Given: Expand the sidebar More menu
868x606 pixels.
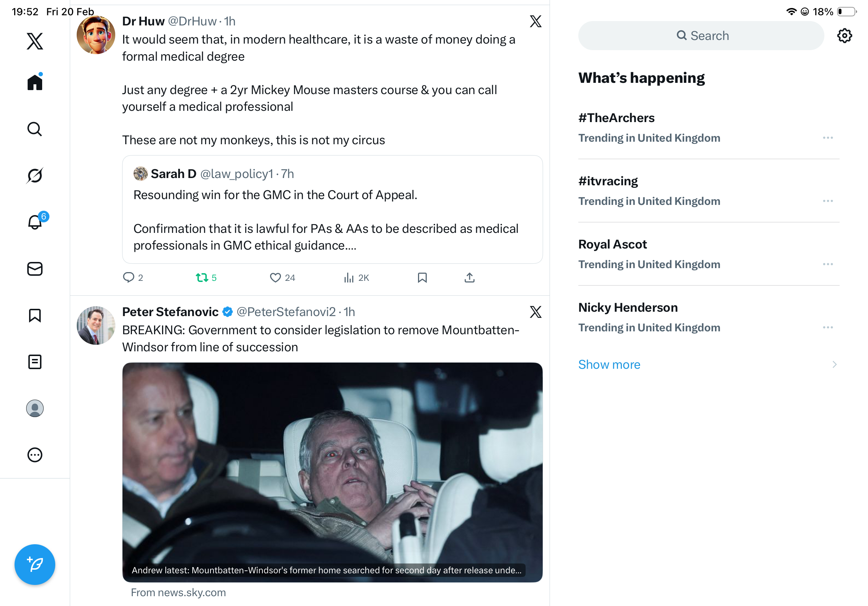Looking at the screenshot, I should point(35,455).
